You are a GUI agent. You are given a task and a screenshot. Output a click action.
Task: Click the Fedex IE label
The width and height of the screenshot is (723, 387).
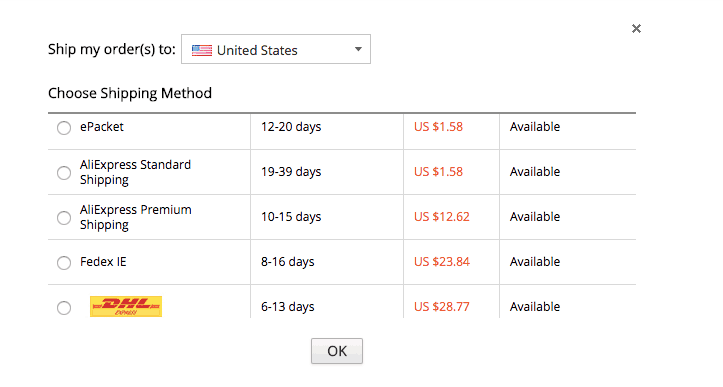coord(103,262)
